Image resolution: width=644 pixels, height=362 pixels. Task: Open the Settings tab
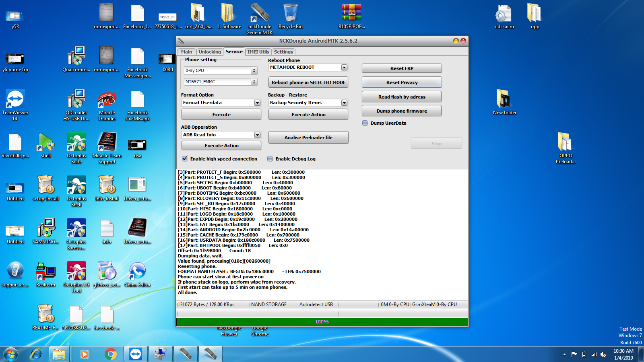click(x=283, y=52)
